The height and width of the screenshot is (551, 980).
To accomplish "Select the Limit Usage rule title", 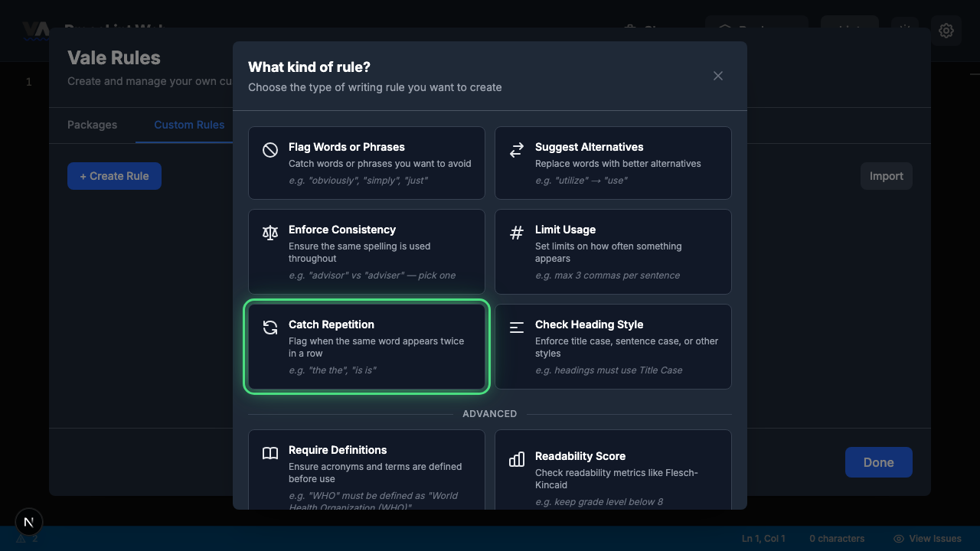I will click(x=565, y=230).
